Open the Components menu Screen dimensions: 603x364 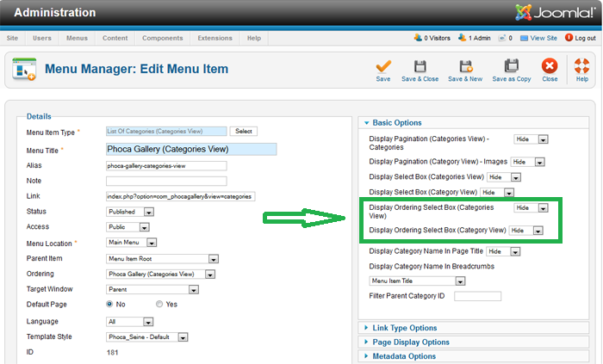click(x=162, y=39)
